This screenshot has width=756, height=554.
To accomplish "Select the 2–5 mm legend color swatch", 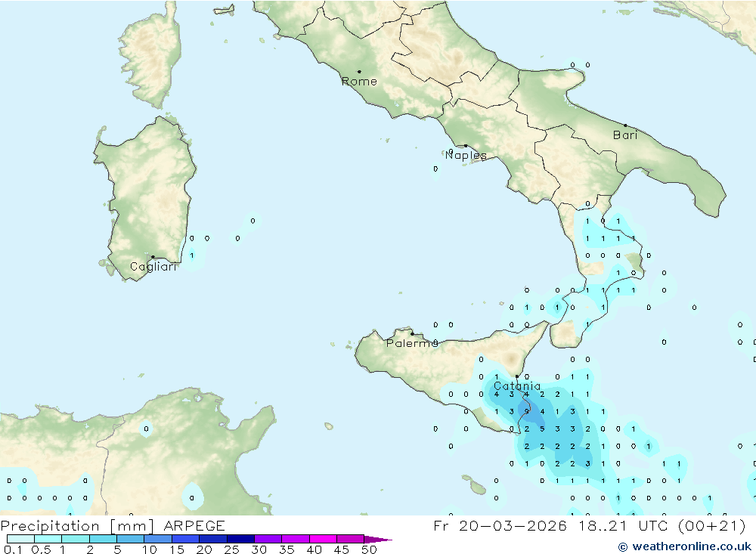I will click(103, 539).
